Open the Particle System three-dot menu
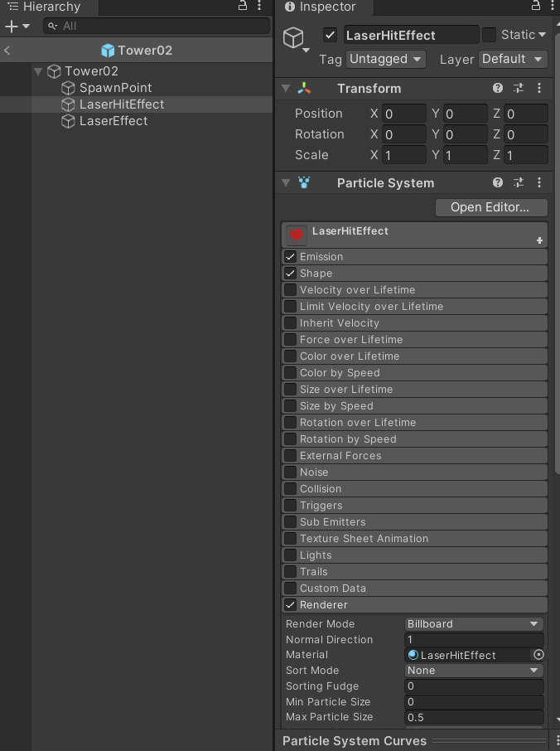The height and width of the screenshot is (751, 560). tap(540, 183)
